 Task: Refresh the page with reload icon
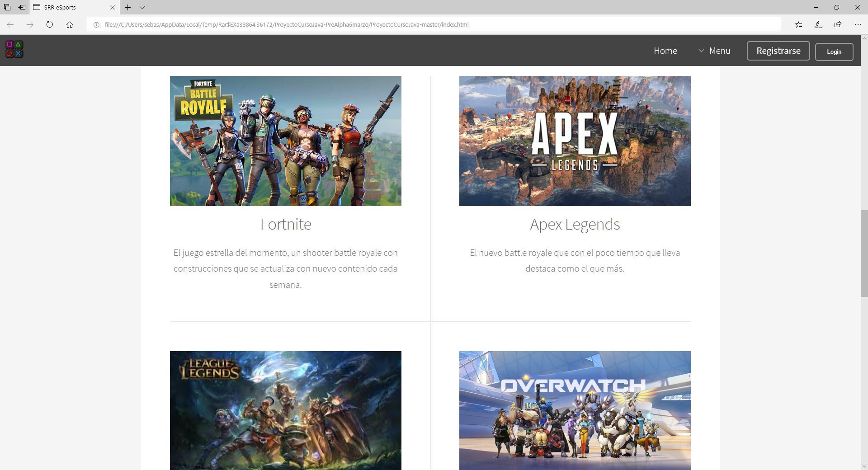pos(50,24)
